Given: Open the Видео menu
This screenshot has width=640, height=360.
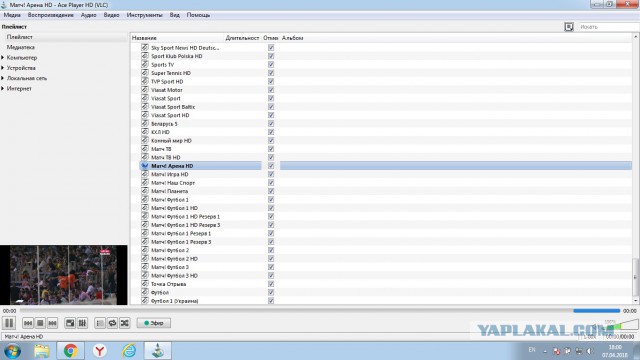Looking at the screenshot, I should coord(111,15).
